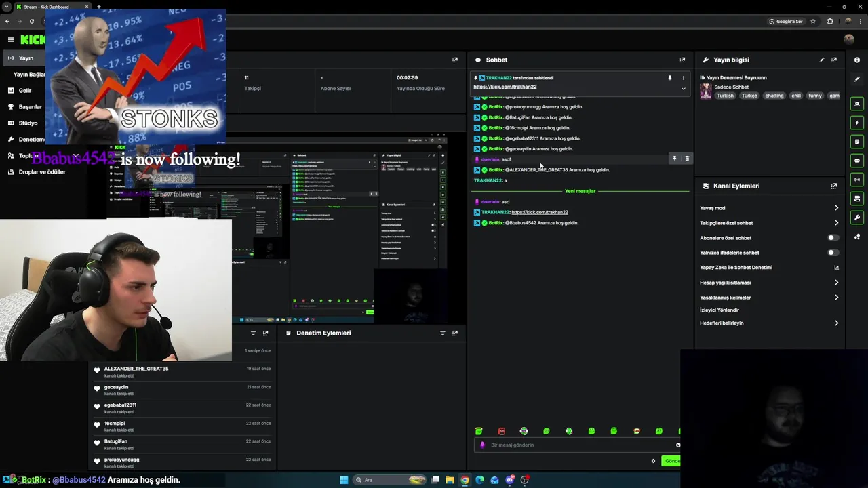This screenshot has width=868, height=488.
Task: Pop out the Denetim Eylemleri panel
Action: pyautogui.click(x=455, y=333)
